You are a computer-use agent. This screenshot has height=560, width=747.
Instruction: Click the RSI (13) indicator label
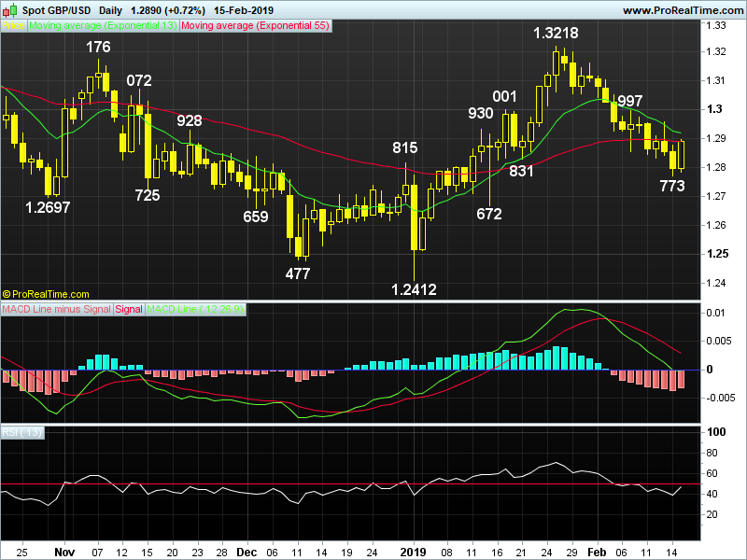pos(22,431)
